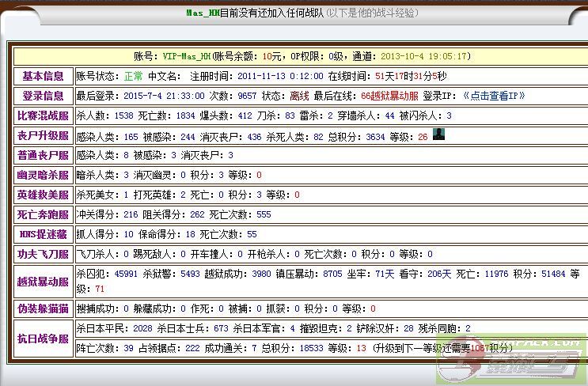
Task: Select the 基本信息 row header
Action: pyautogui.click(x=43, y=76)
